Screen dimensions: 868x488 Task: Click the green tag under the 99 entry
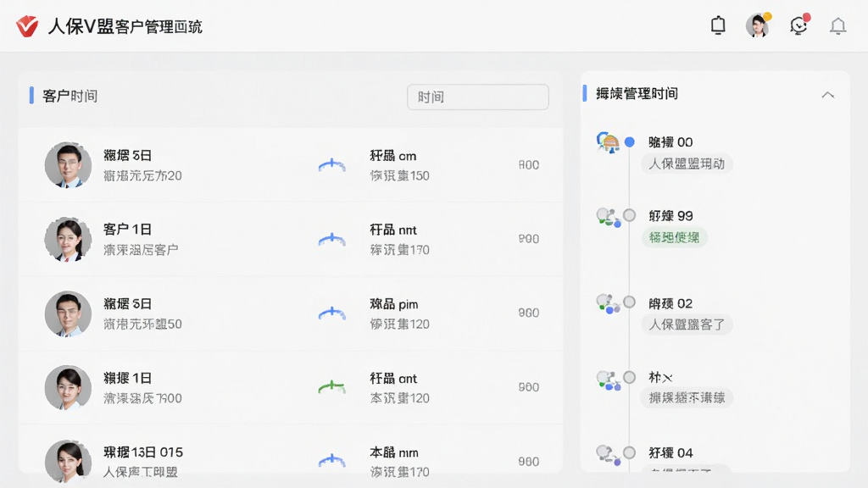pyautogui.click(x=674, y=237)
